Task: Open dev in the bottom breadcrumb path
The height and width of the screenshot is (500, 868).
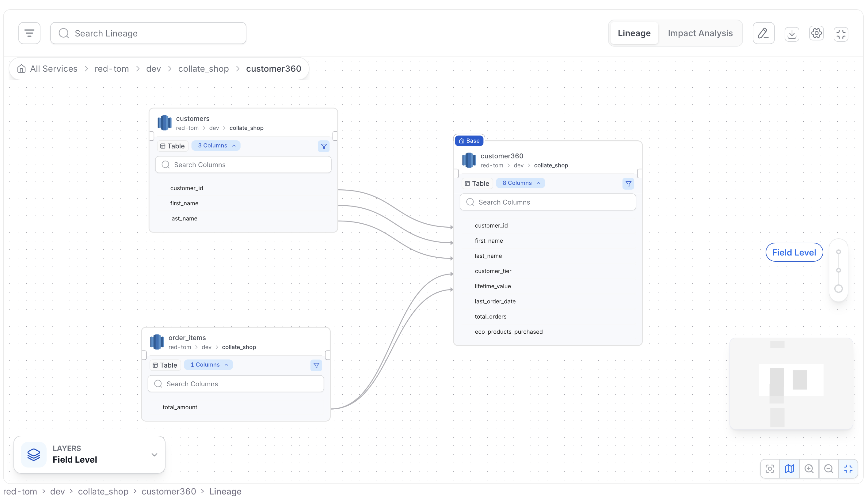Action: [x=57, y=491]
